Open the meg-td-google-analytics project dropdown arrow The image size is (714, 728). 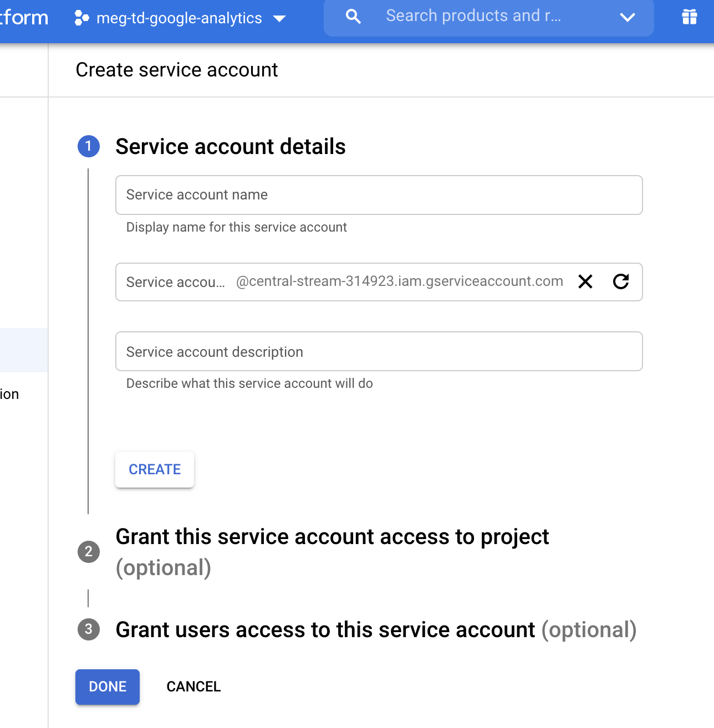[x=280, y=18]
